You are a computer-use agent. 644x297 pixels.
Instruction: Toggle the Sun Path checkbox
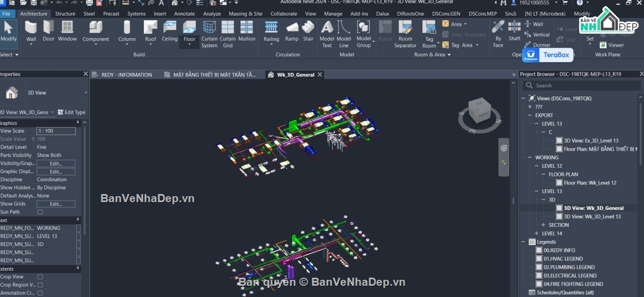coord(40,212)
